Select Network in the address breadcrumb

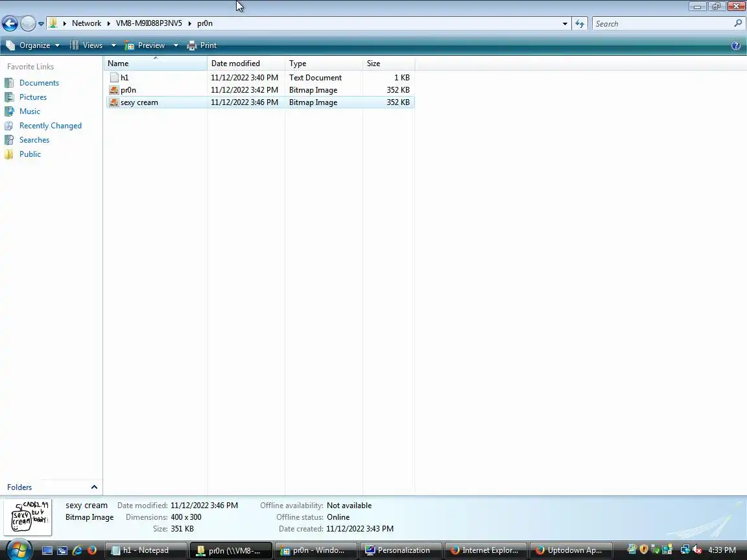point(86,23)
